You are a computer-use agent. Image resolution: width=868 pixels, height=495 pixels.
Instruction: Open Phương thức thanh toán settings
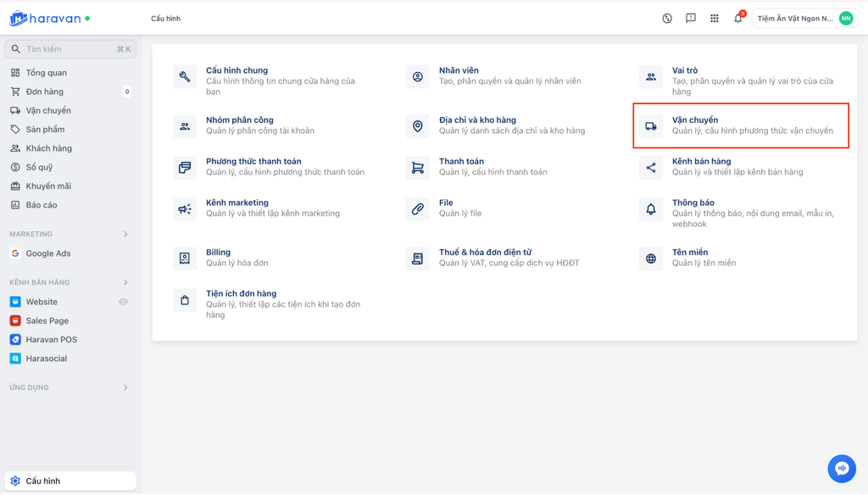(x=253, y=161)
